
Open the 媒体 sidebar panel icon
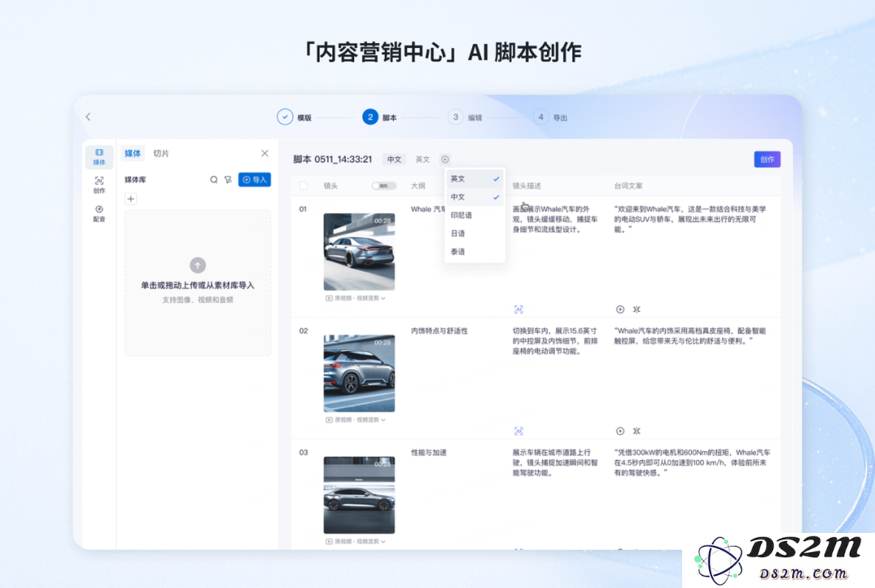coord(99,157)
